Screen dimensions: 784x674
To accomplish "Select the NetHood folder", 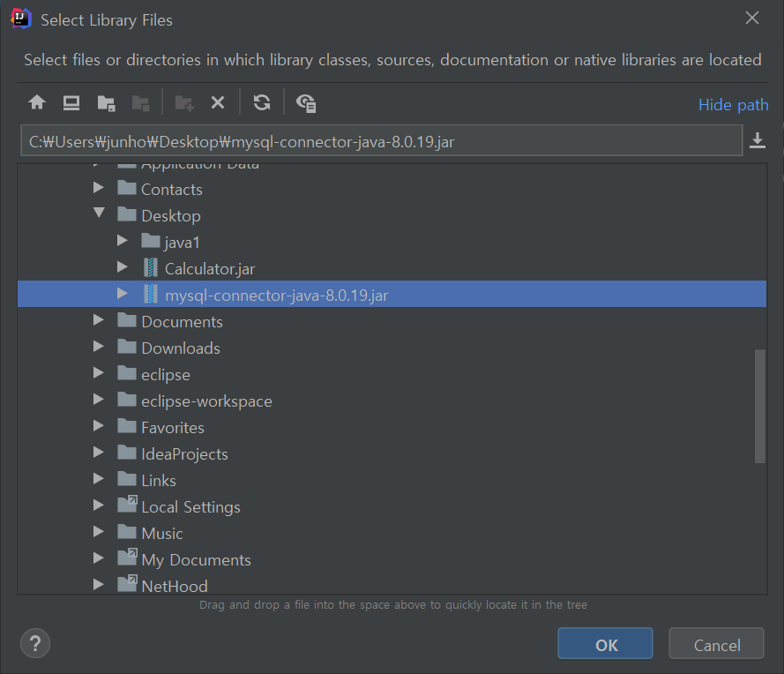I will click(x=174, y=586).
